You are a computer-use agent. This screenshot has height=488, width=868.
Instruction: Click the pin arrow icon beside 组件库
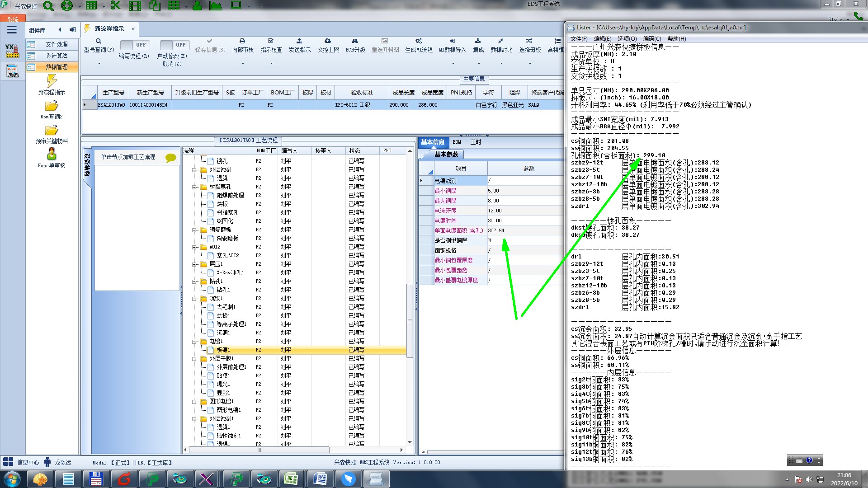(x=73, y=30)
